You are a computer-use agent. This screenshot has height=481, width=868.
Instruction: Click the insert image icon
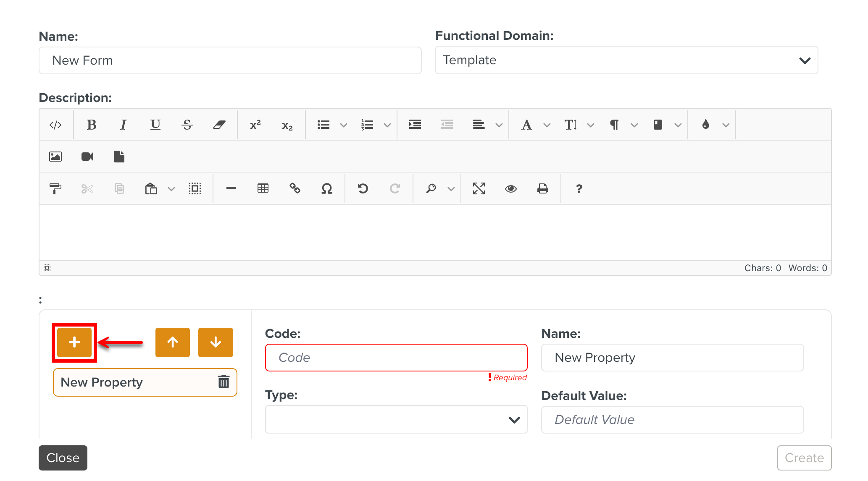55,157
